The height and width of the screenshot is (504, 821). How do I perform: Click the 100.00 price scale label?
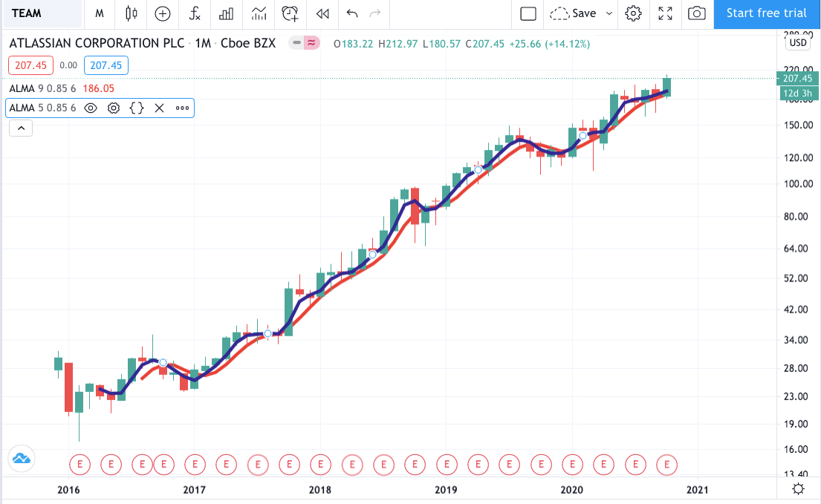pyautogui.click(x=798, y=184)
